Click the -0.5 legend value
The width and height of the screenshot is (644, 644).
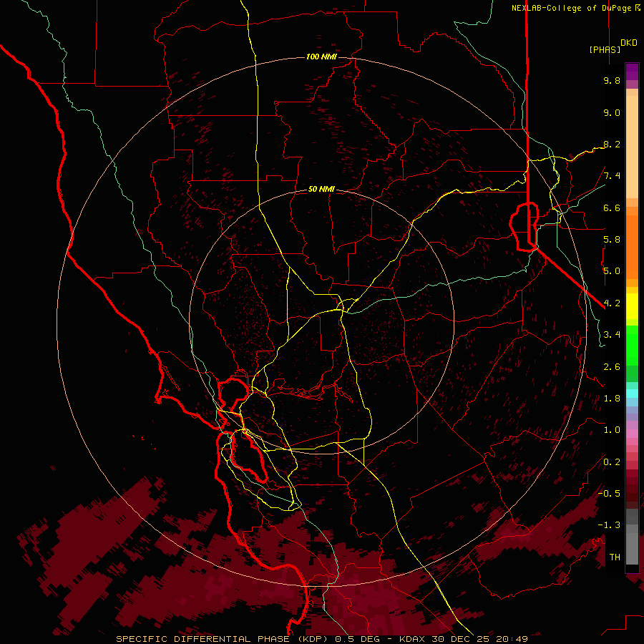(609, 494)
